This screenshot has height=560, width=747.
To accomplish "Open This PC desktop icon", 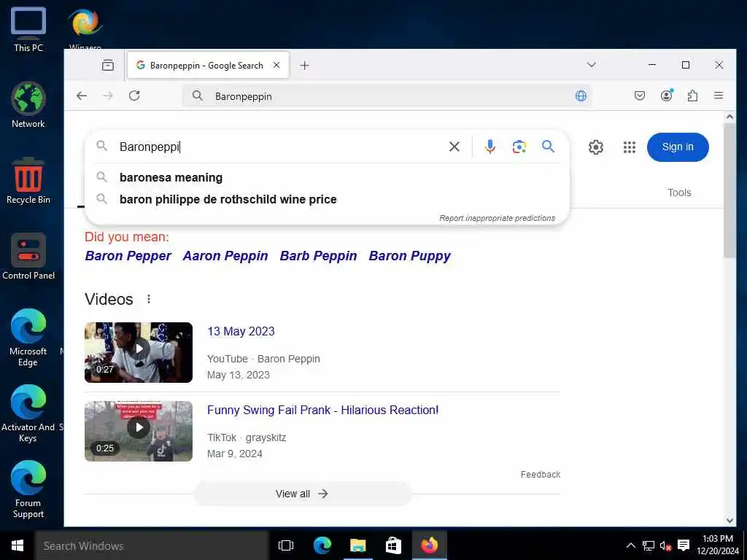I will pos(28,30).
